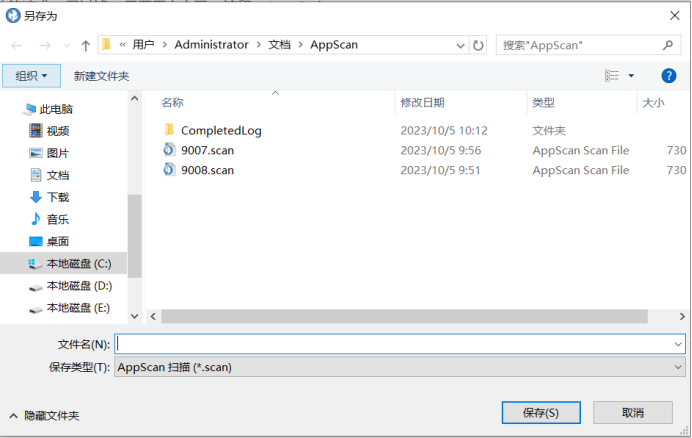Click the search magnifier icon

click(668, 45)
